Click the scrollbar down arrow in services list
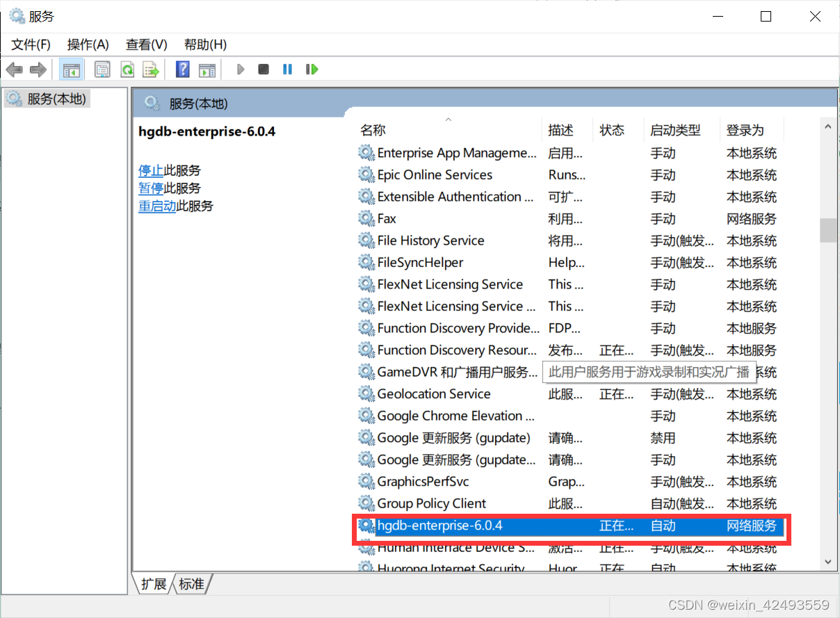This screenshot has width=840, height=618. click(828, 561)
